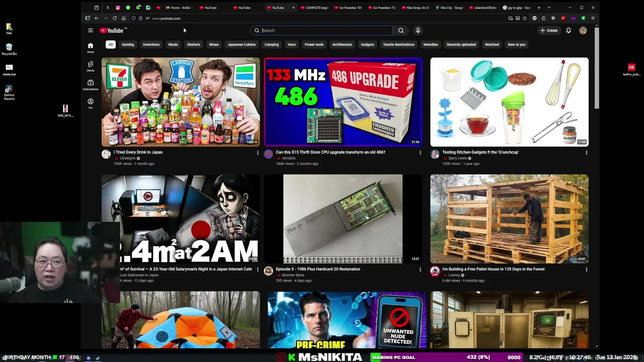This screenshot has height=362, width=644.
Task: Filter videos by Vans chip
Action: [292, 44]
